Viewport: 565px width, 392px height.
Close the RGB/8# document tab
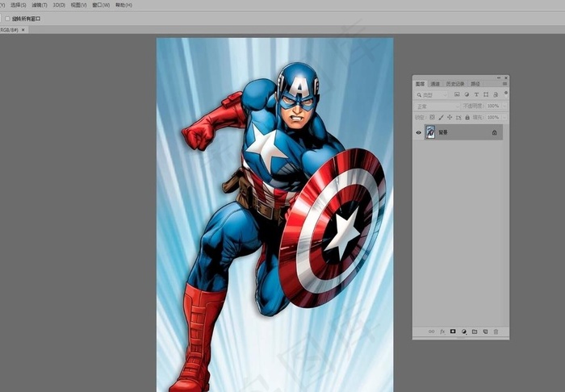pyautogui.click(x=23, y=30)
